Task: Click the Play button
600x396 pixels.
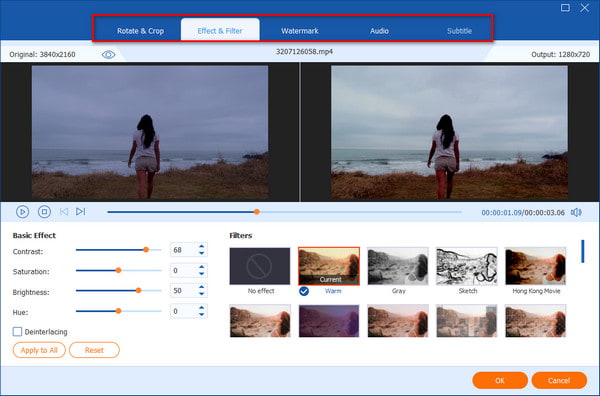Action: click(x=22, y=212)
